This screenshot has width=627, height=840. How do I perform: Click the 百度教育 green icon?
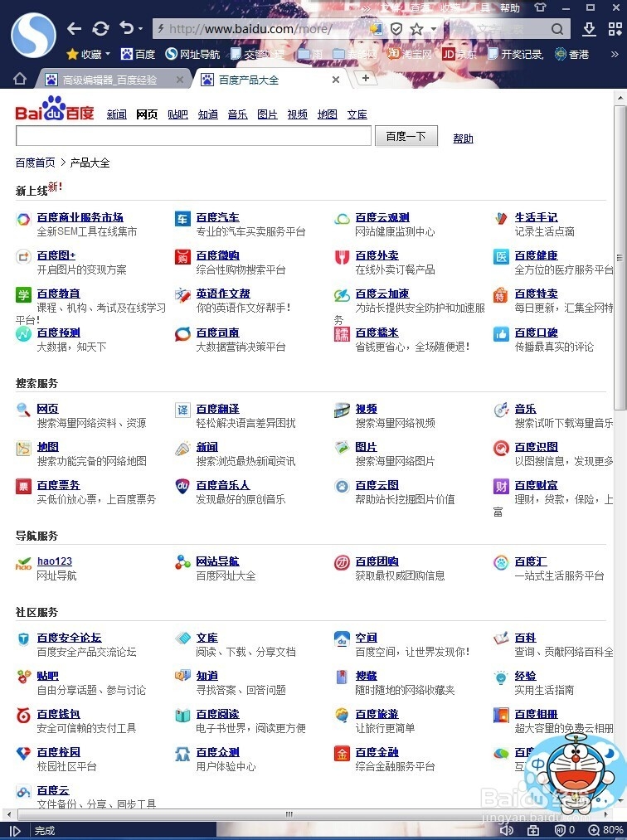pos(23,294)
